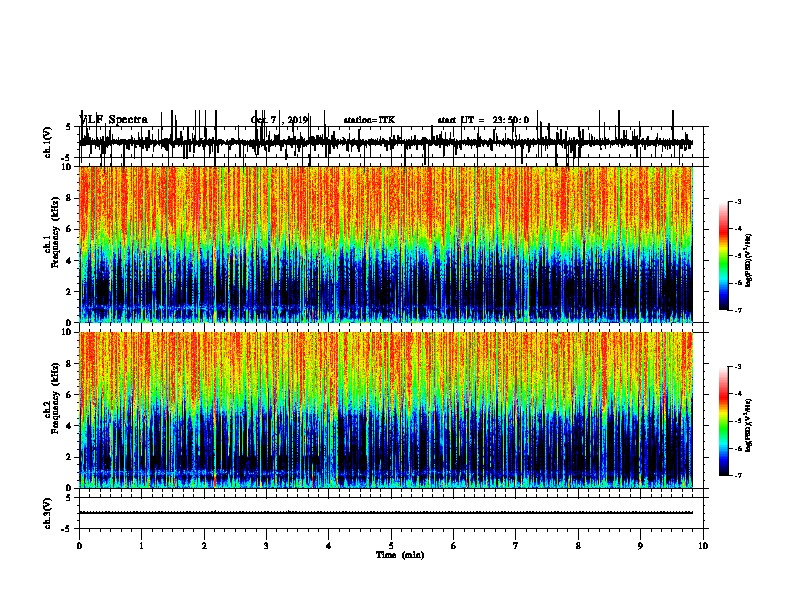Click the "-7" label on ch.1 colorbar

(737, 310)
